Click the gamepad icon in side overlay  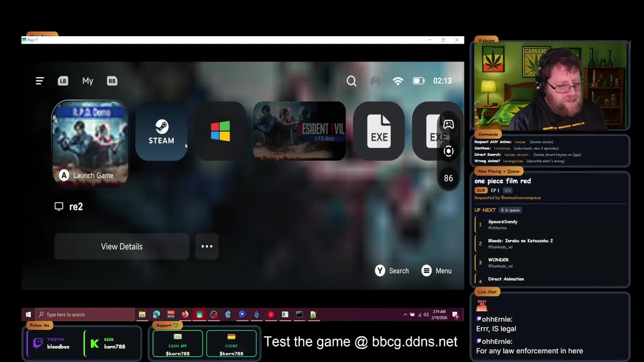pyautogui.click(x=448, y=124)
